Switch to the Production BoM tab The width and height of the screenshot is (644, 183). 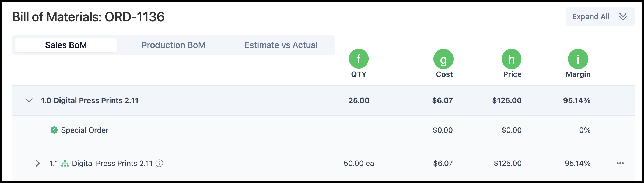click(173, 45)
